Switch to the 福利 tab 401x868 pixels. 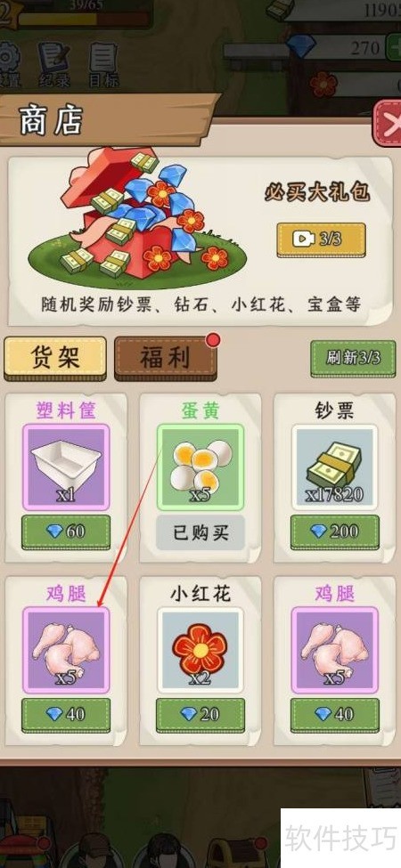pos(166,358)
